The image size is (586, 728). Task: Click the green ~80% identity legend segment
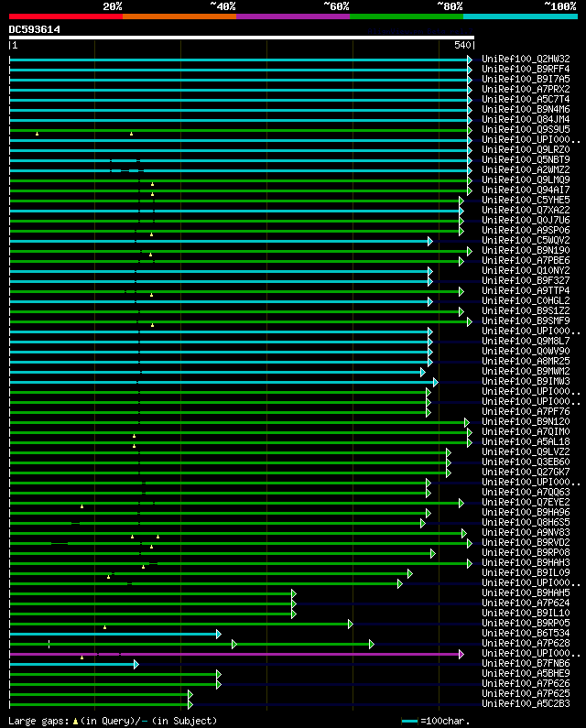click(407, 16)
